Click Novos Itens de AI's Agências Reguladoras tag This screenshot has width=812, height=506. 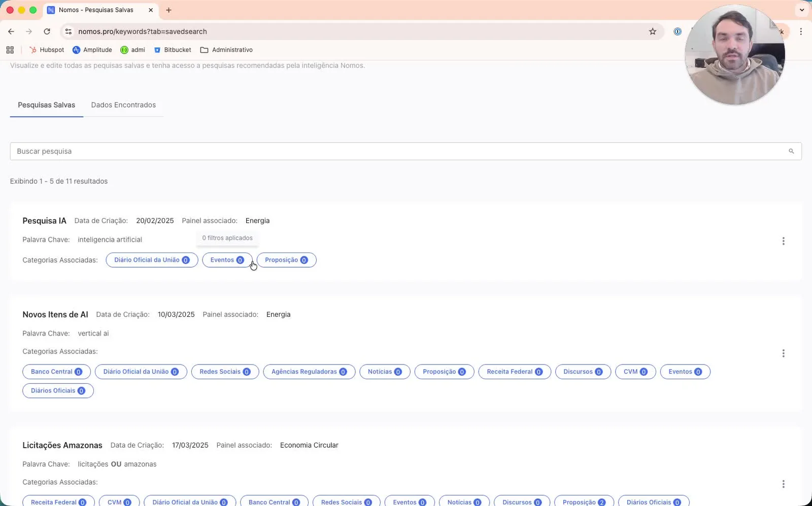coord(309,372)
